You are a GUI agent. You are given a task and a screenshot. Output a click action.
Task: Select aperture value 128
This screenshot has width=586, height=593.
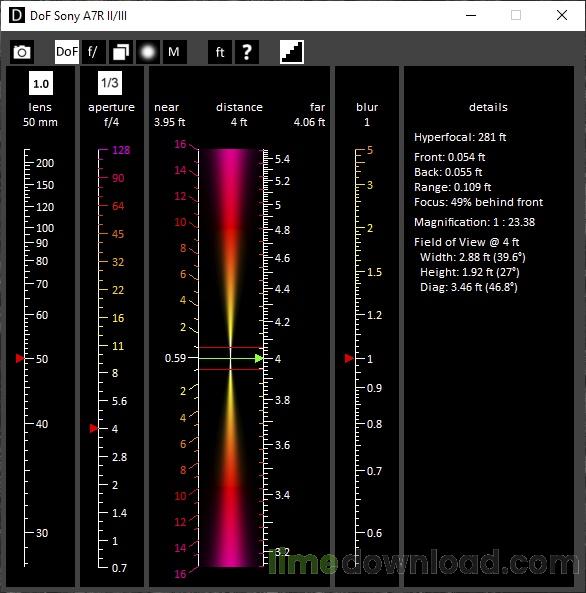121,150
